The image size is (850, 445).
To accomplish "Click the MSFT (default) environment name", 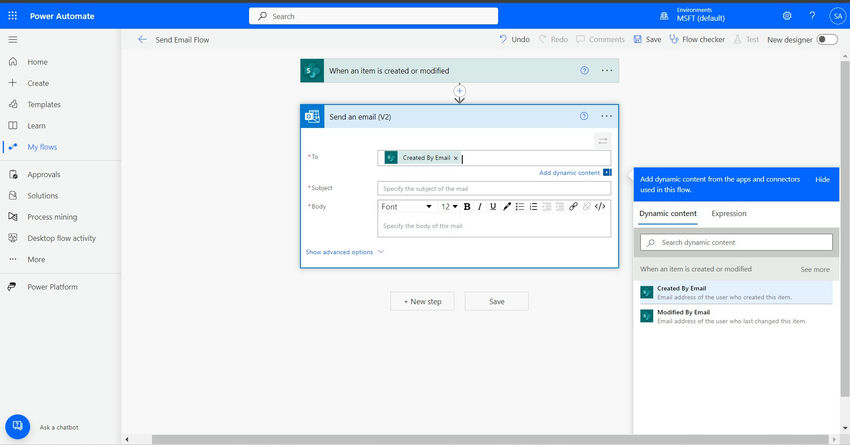I will (x=700, y=18).
